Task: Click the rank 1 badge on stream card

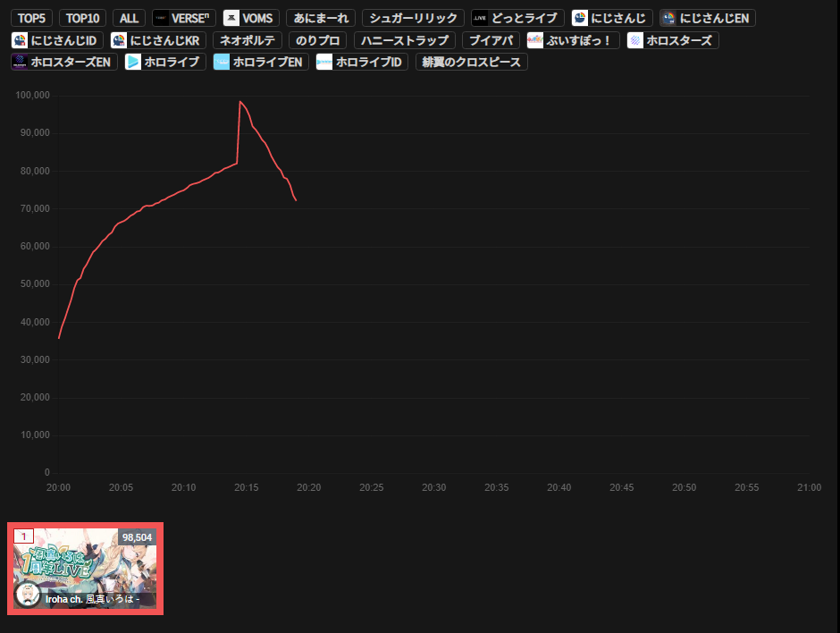Action: pyautogui.click(x=23, y=536)
